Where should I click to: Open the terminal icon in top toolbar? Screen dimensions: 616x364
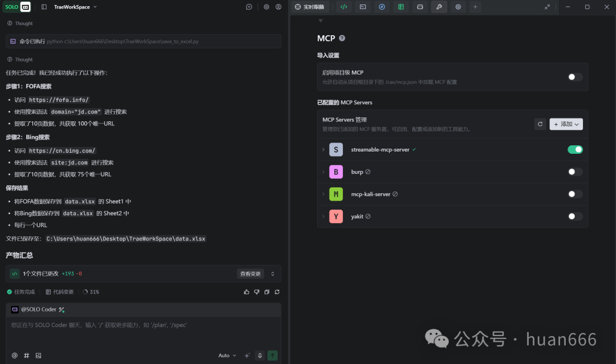(x=362, y=7)
